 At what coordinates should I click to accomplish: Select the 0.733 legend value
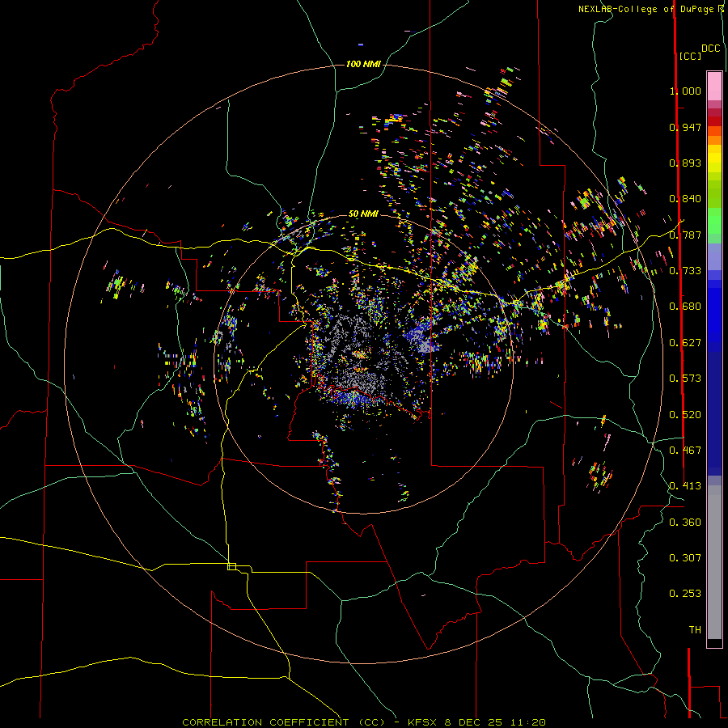[685, 271]
